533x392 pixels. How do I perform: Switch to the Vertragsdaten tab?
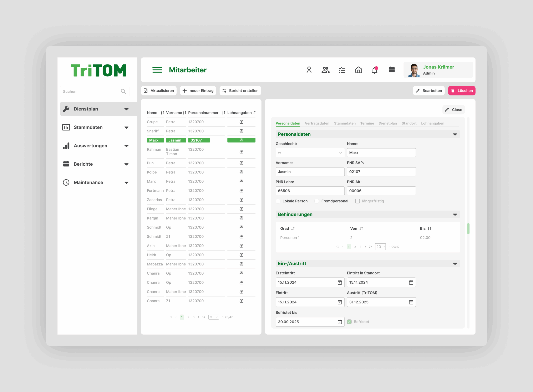coord(317,123)
